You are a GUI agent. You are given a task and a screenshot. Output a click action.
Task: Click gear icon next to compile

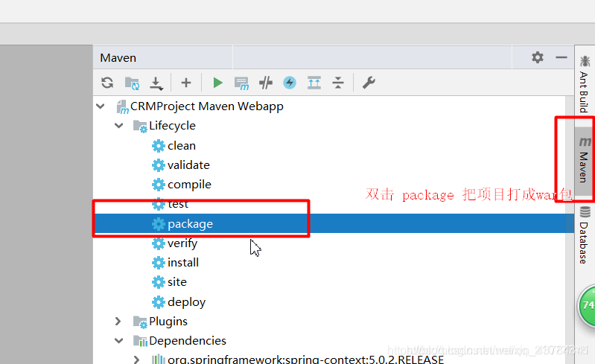(x=158, y=185)
